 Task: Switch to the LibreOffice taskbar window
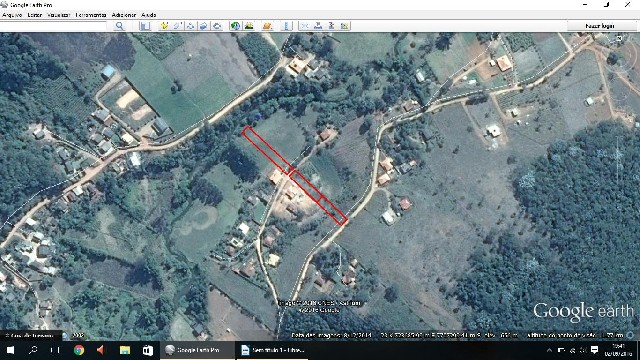click(273, 350)
